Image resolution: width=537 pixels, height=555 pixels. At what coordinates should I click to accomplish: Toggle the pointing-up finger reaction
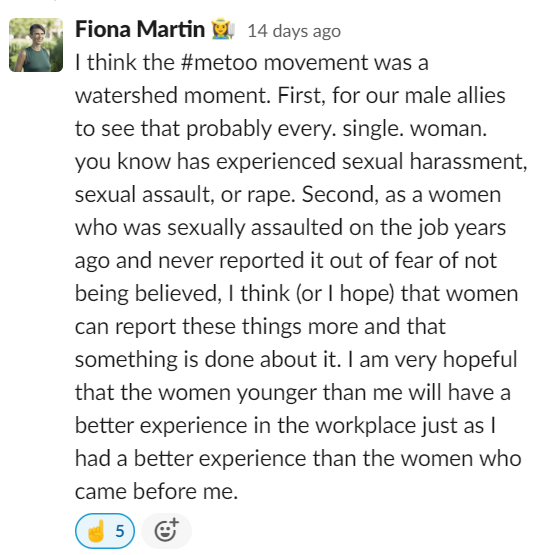click(x=105, y=531)
